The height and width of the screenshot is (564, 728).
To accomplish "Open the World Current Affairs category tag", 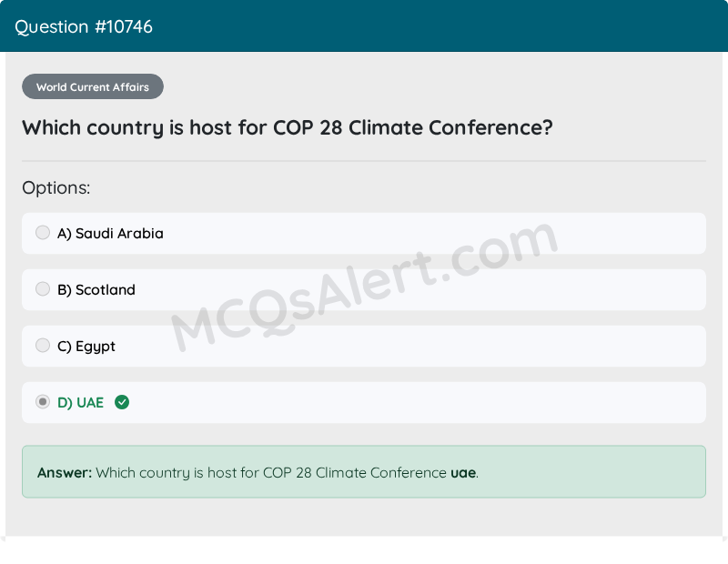I will coord(93,86).
